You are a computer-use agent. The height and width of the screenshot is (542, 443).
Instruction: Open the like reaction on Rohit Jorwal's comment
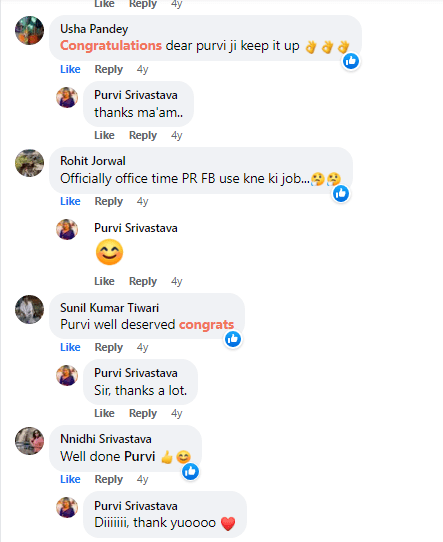(x=341, y=194)
